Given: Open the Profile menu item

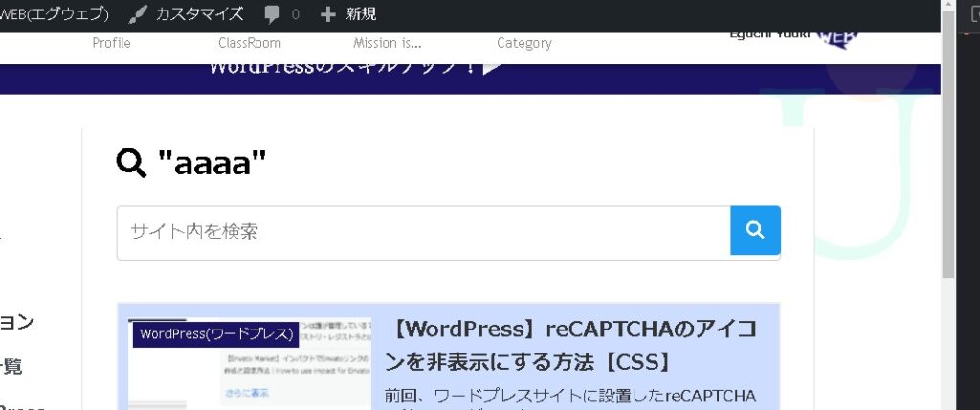Looking at the screenshot, I should pos(111,43).
